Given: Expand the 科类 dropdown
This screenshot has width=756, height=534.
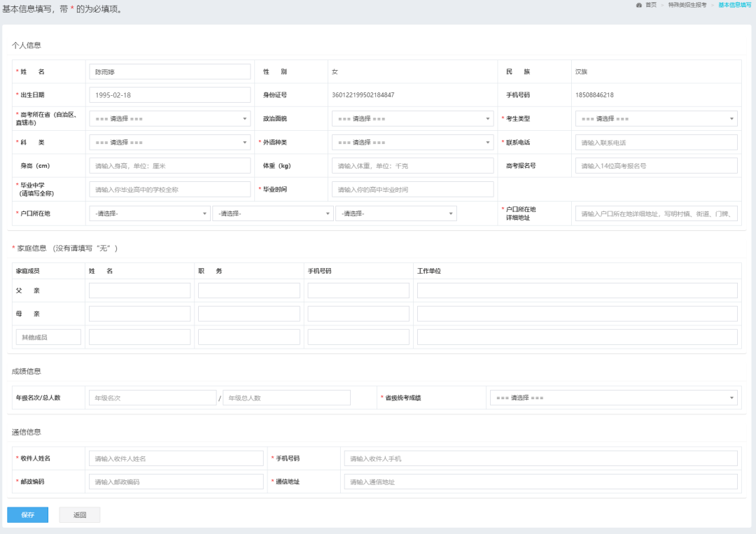Looking at the screenshot, I should [169, 142].
